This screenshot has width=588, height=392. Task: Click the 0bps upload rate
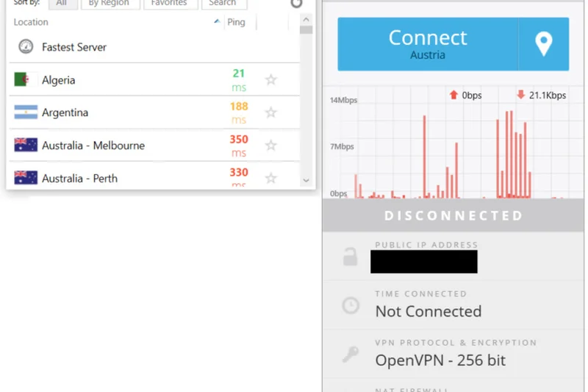tap(472, 96)
